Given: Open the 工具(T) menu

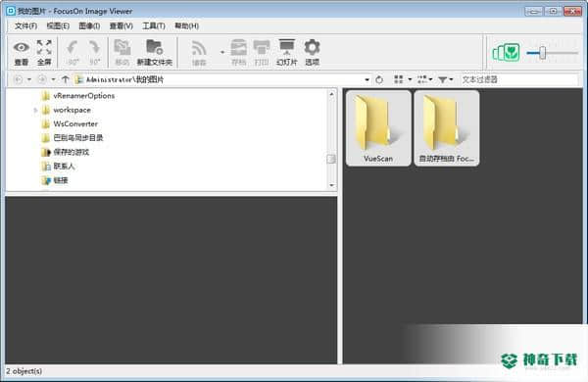Looking at the screenshot, I should (154, 25).
